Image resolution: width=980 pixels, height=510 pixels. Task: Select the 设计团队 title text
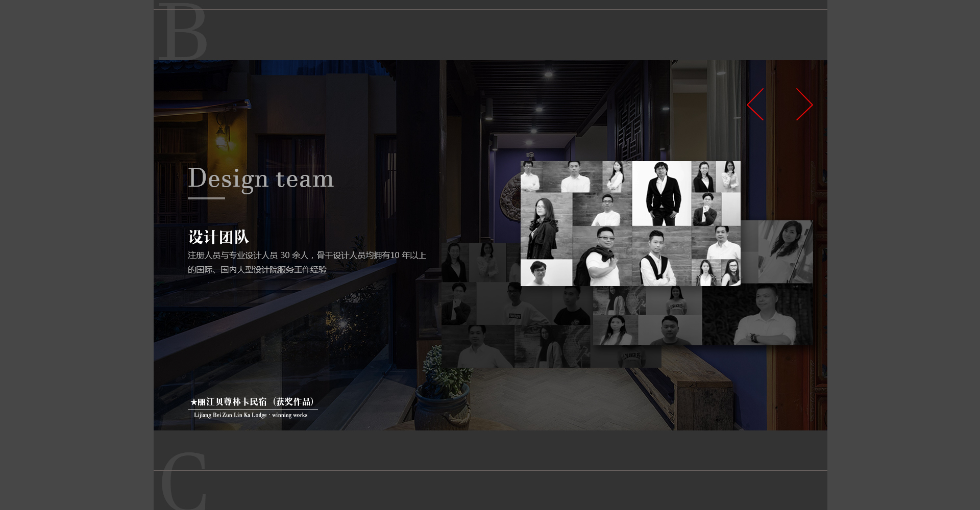pos(218,237)
